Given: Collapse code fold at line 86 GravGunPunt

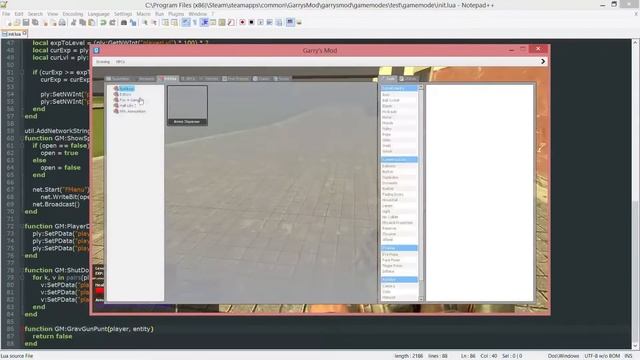Looking at the screenshot, I should click(22, 329).
